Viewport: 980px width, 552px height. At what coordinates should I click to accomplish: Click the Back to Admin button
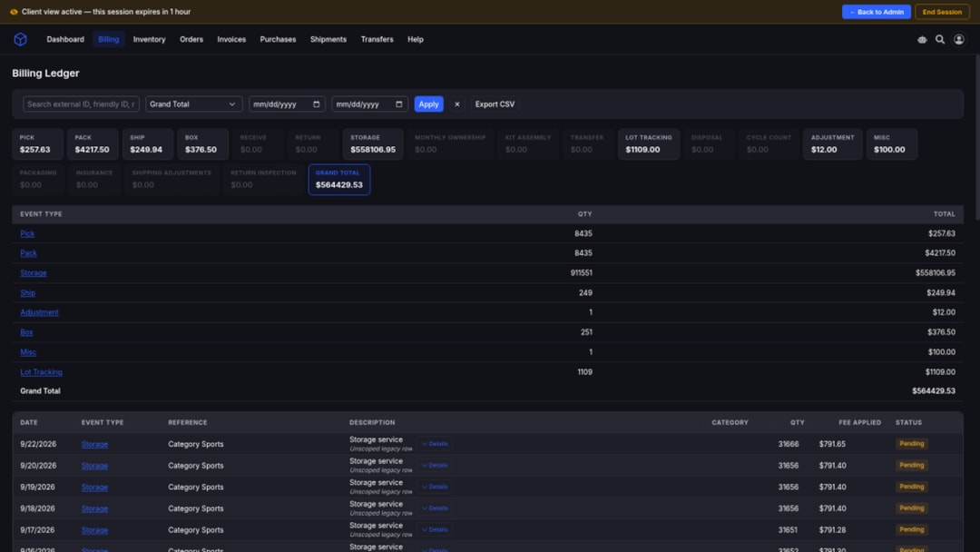pos(877,12)
